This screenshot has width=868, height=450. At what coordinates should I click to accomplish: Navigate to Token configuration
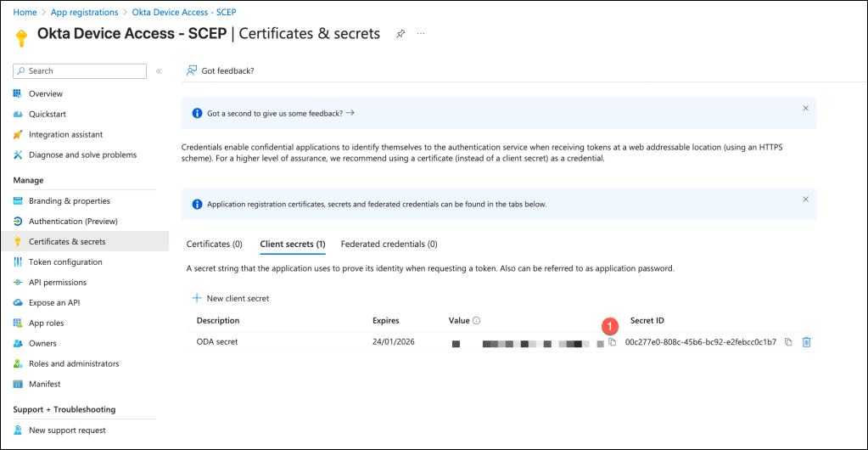pyautogui.click(x=65, y=262)
